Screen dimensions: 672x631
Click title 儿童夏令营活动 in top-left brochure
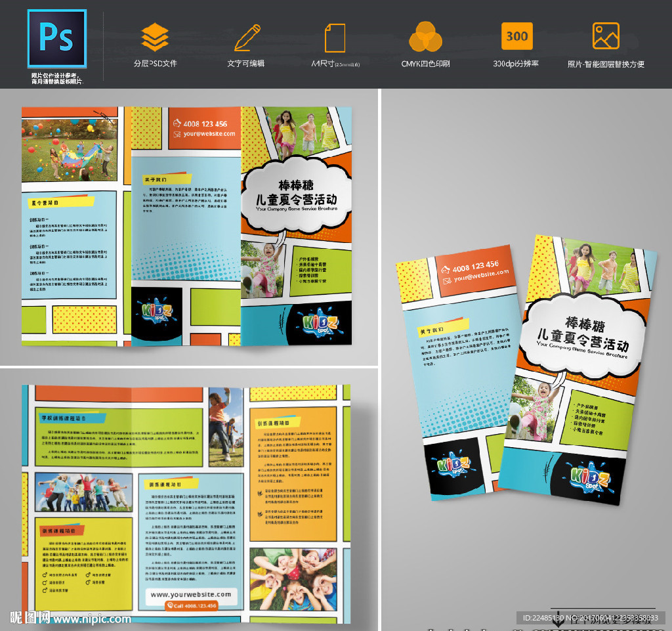click(x=296, y=200)
